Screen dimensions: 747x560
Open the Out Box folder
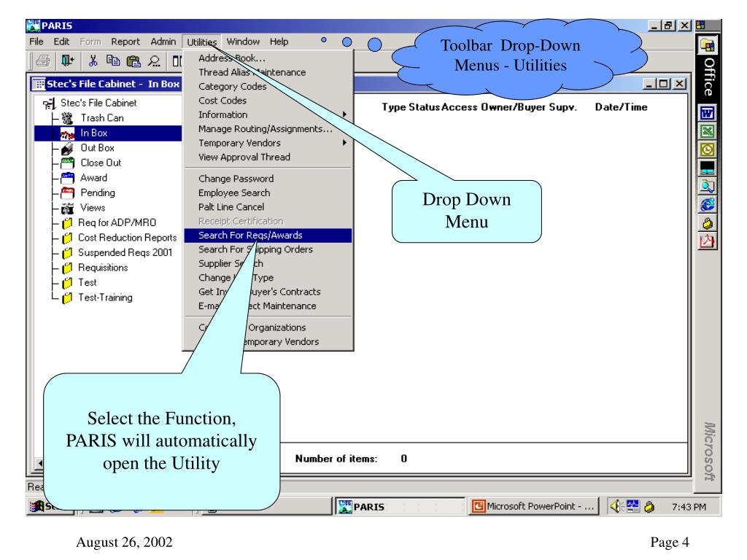[97, 147]
